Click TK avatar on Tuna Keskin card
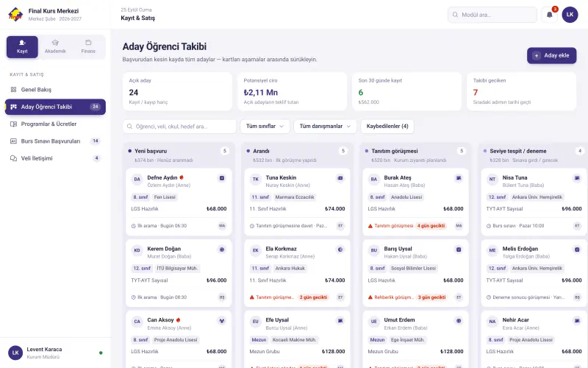This screenshot has height=368, width=588. coord(255,179)
